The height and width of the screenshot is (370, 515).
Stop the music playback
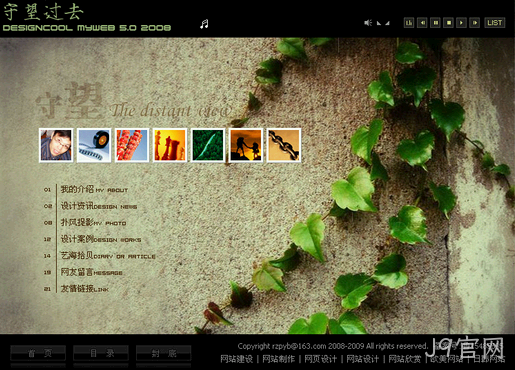448,23
